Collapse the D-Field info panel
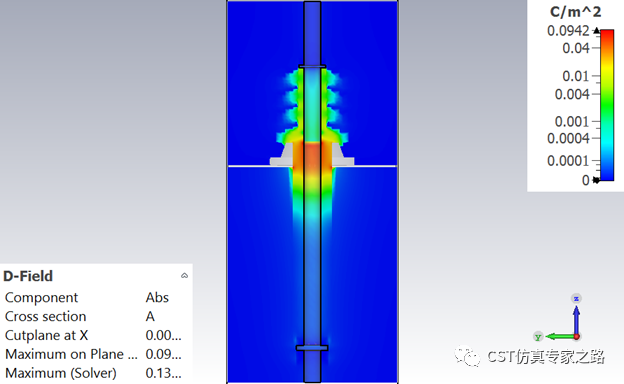624x384 pixels. tap(184, 275)
